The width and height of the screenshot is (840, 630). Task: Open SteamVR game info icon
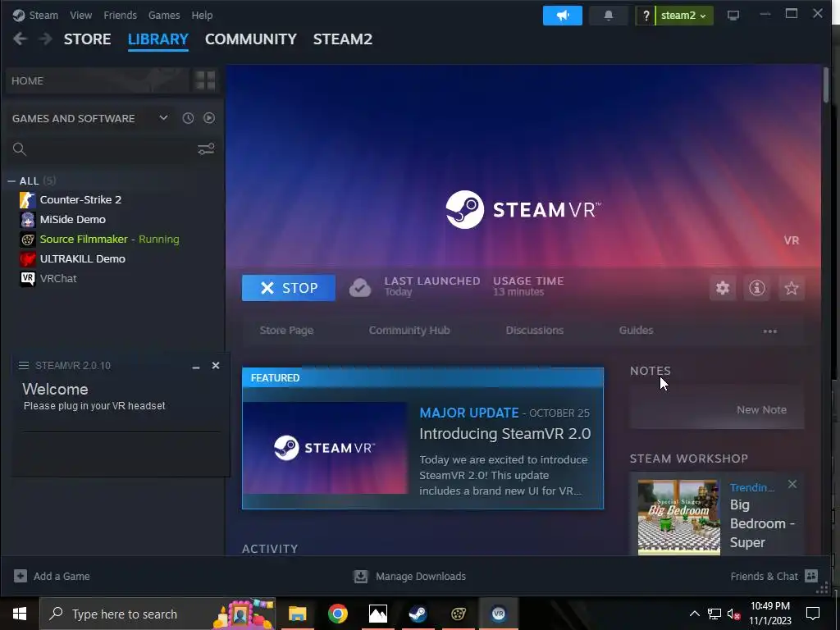click(x=756, y=288)
